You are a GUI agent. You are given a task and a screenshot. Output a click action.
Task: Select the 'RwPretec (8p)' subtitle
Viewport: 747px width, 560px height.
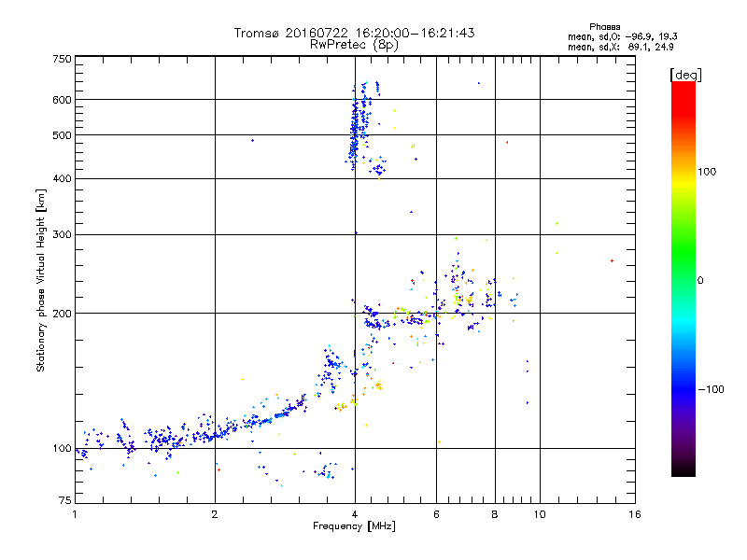click(354, 45)
